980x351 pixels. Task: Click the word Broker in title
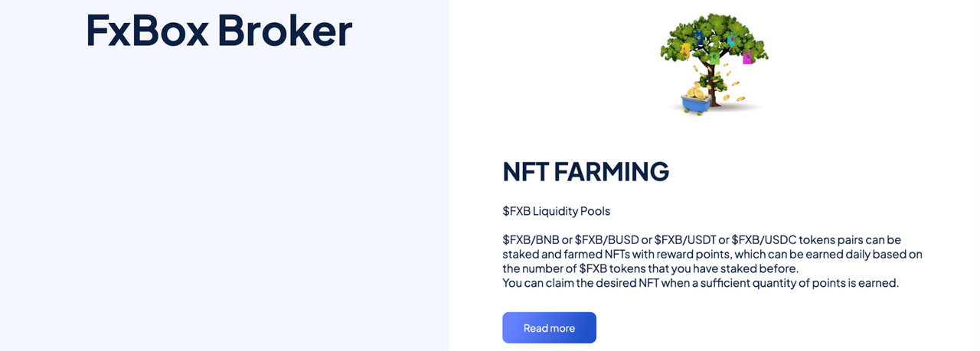[x=285, y=30]
